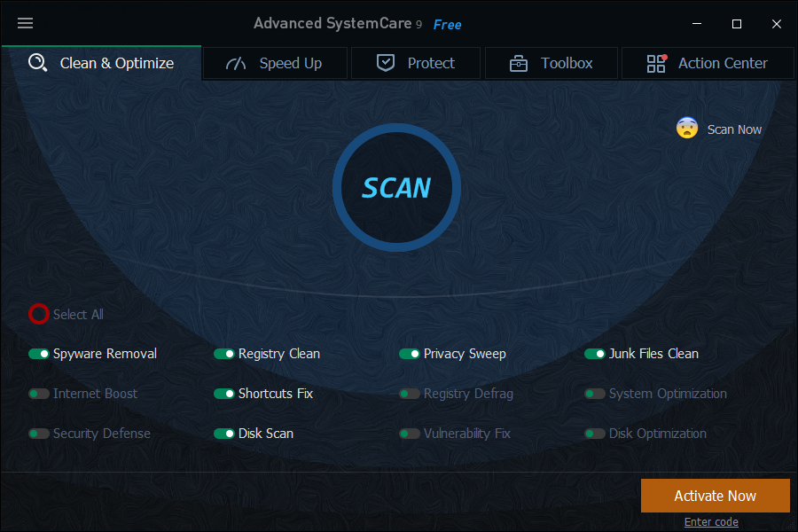The image size is (798, 532).
Task: Click the shield icon on Protect
Action: [x=386, y=63]
